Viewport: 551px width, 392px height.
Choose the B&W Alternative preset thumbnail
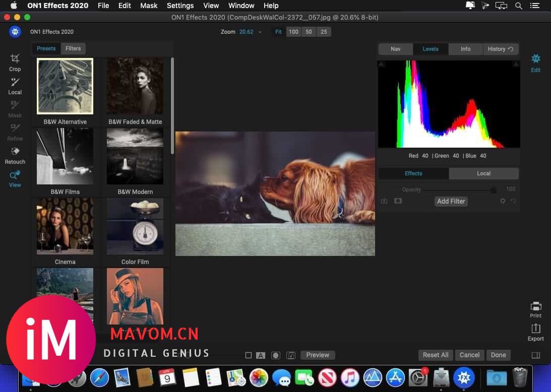[x=65, y=86]
